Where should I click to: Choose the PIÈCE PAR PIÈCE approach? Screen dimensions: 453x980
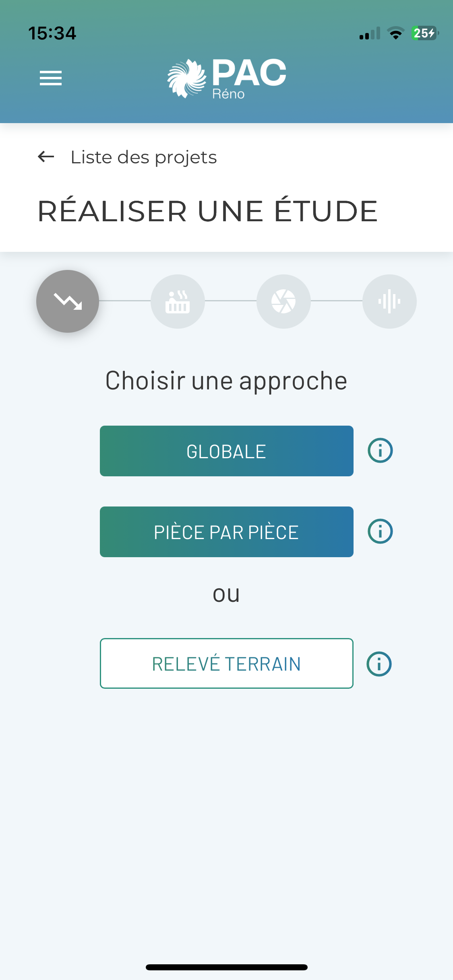pos(226,532)
